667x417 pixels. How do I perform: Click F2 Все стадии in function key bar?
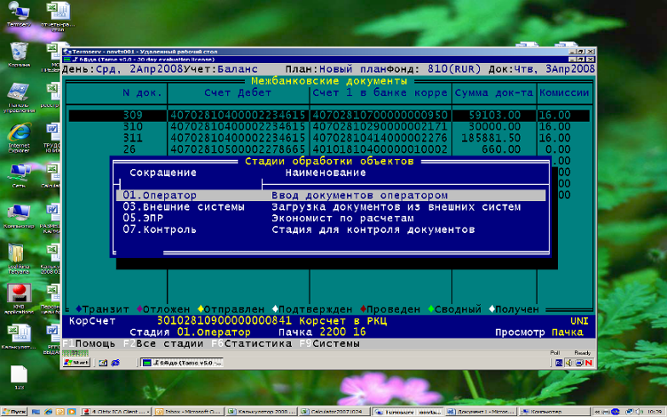click(163, 343)
